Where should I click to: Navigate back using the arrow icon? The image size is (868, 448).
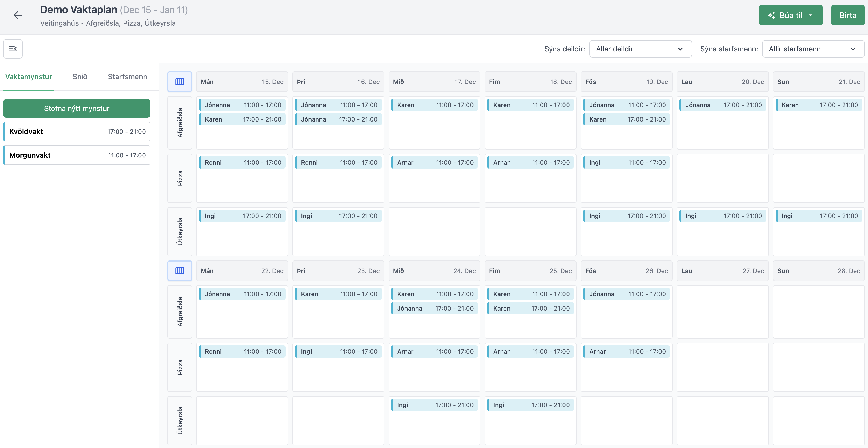[17, 15]
